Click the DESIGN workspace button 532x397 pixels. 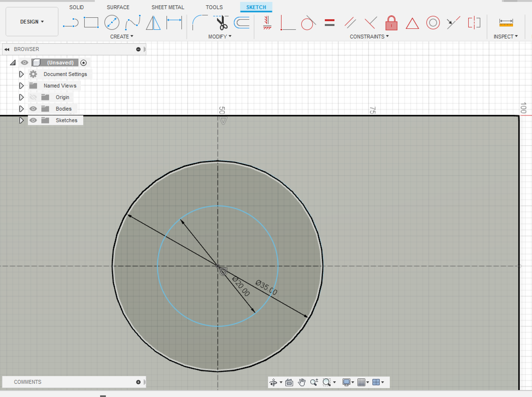click(x=32, y=22)
